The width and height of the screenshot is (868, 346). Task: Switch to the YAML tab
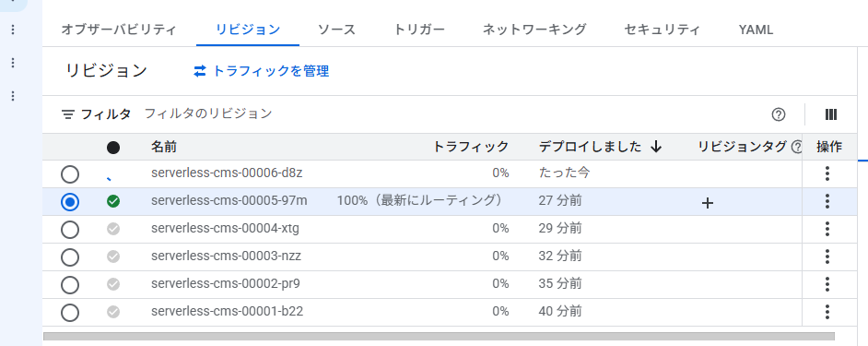tap(756, 30)
